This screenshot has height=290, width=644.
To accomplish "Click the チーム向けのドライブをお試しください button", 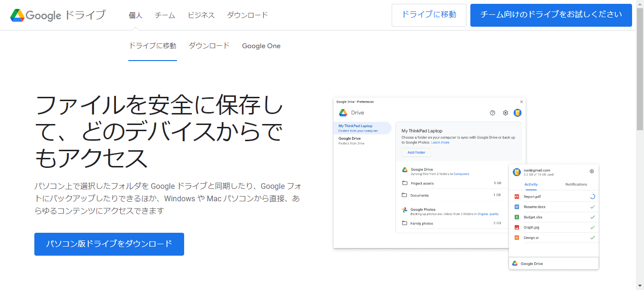I will [551, 15].
